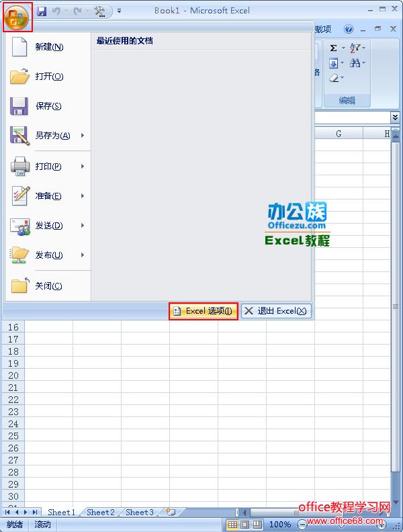Open the AutoSum dropdown arrow
This screenshot has height=532, width=403.
343,48
